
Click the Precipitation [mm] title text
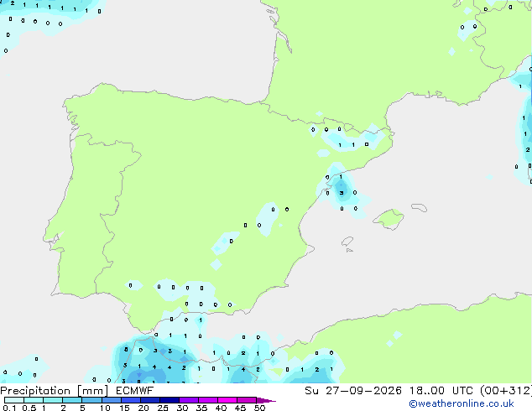55,391
